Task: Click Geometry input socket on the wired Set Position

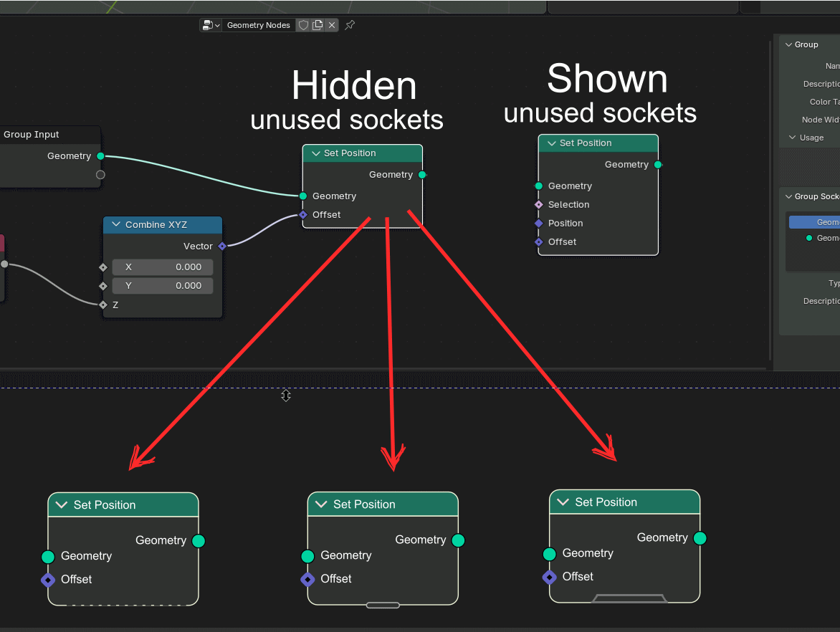Action: pos(303,196)
